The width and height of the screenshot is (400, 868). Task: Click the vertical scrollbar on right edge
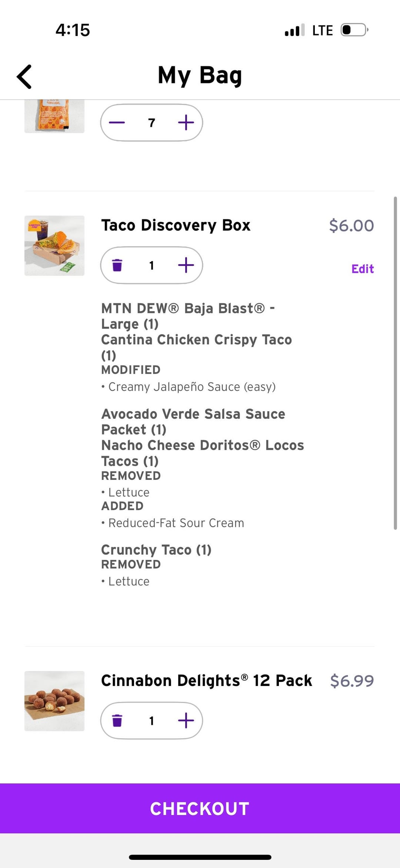coord(395,363)
